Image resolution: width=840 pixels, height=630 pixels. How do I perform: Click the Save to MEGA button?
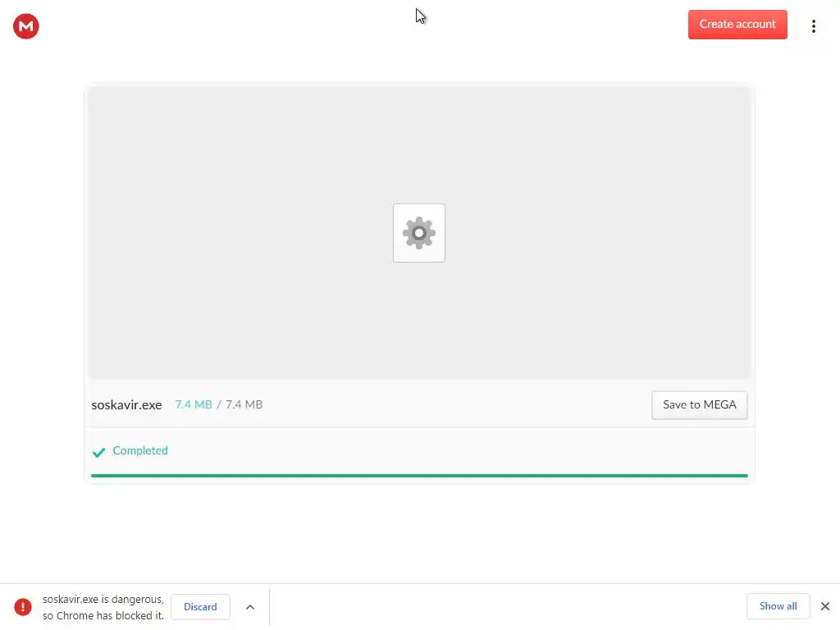point(699,405)
